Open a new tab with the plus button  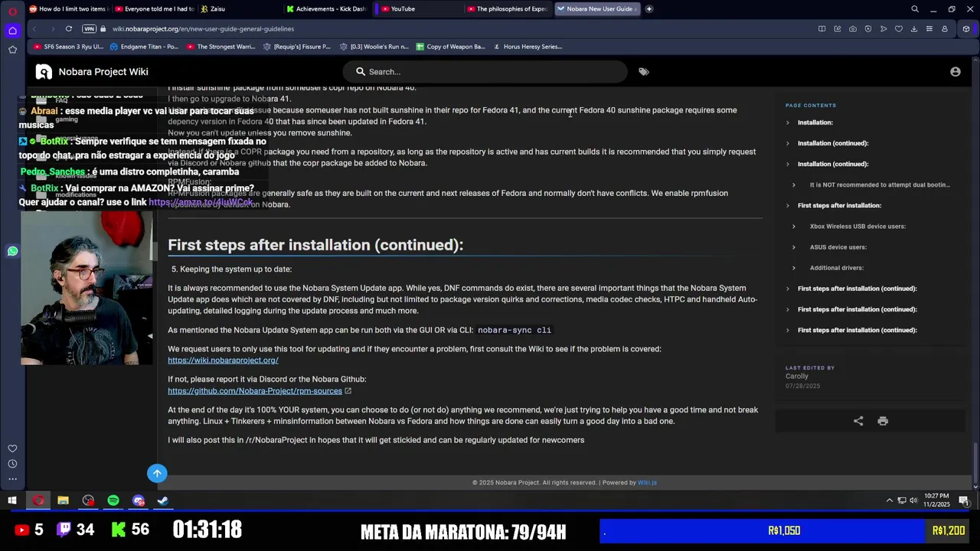point(648,9)
